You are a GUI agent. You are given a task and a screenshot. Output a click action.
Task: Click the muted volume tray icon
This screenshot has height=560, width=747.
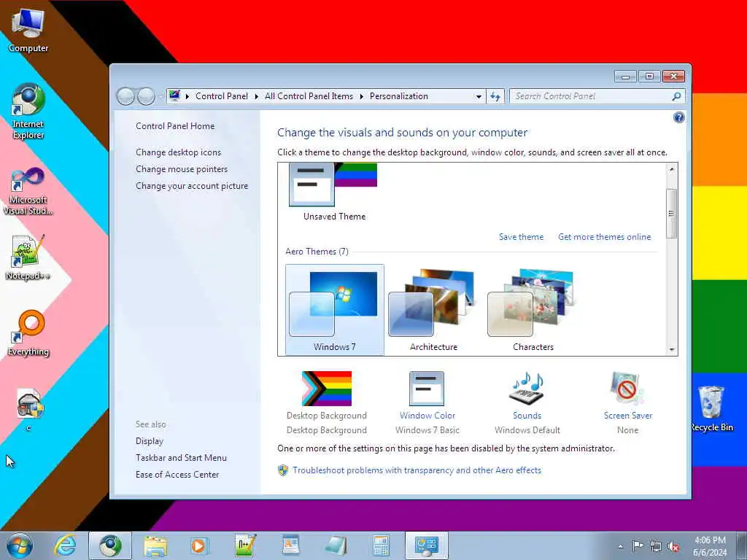click(673, 547)
